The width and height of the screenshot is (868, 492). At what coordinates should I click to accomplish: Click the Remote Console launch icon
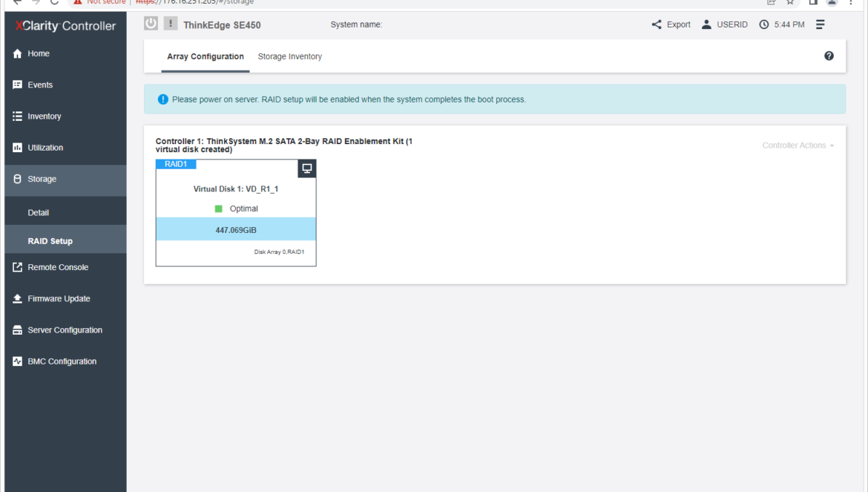tap(17, 267)
